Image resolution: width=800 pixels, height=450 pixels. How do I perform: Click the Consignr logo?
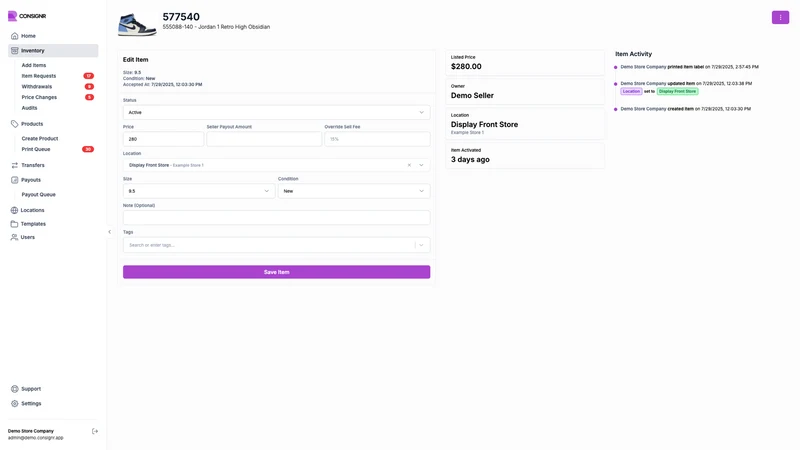pyautogui.click(x=27, y=16)
